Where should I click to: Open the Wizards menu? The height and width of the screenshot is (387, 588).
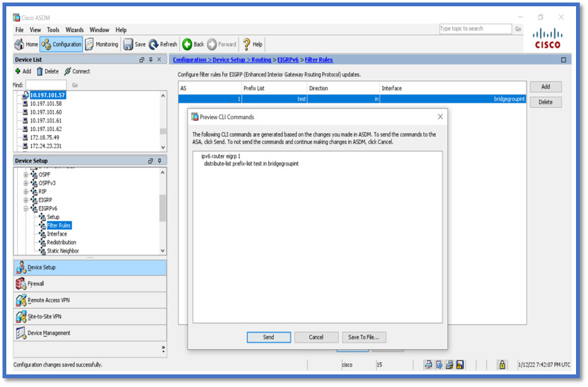tap(74, 30)
